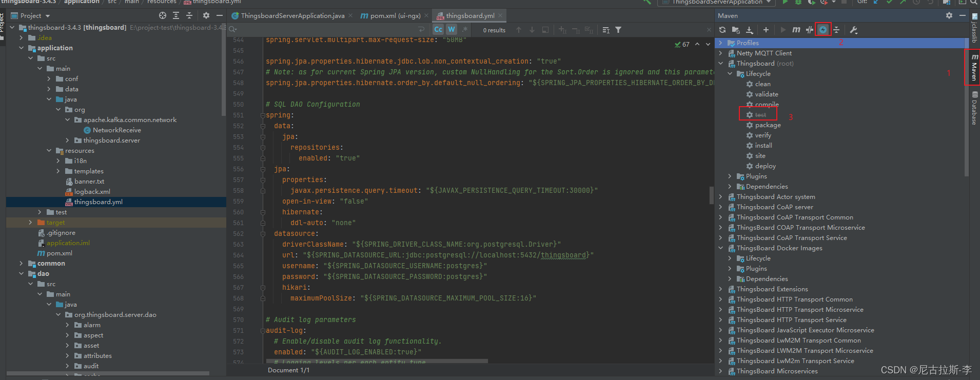The width and height of the screenshot is (980, 380).
Task: Open banner.txt in project tree
Action: [85, 182]
